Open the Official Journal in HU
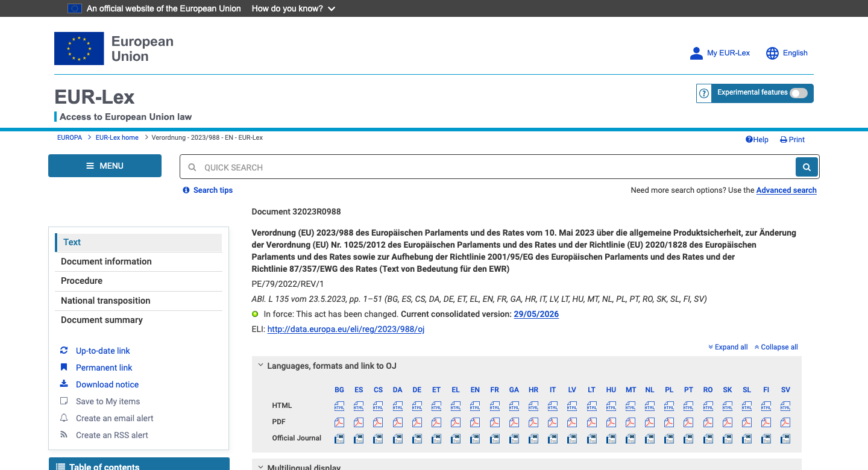The image size is (868, 470). (x=611, y=439)
